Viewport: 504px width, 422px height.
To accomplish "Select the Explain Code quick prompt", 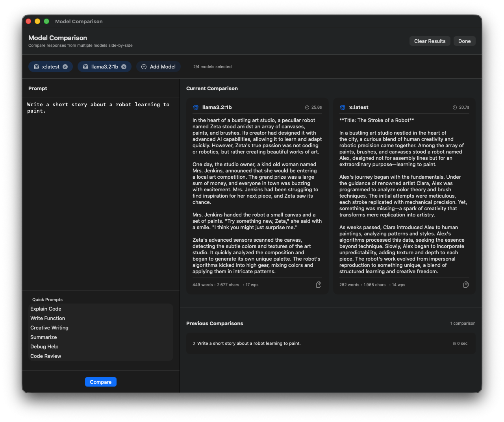I will (46, 309).
